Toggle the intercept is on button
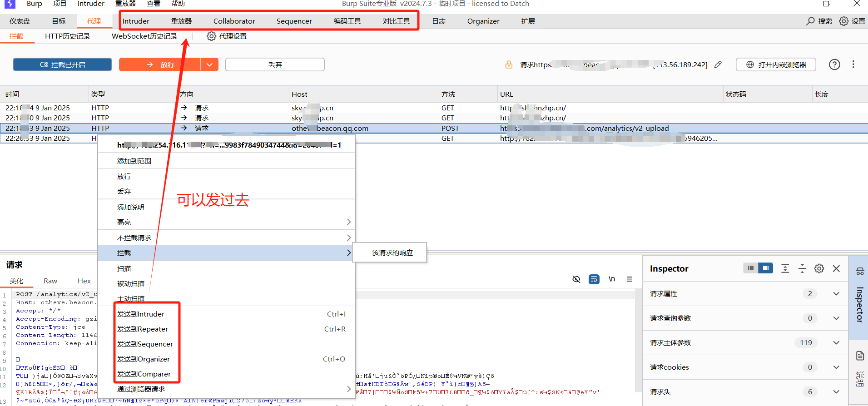The height and width of the screenshot is (406, 868). tap(63, 64)
